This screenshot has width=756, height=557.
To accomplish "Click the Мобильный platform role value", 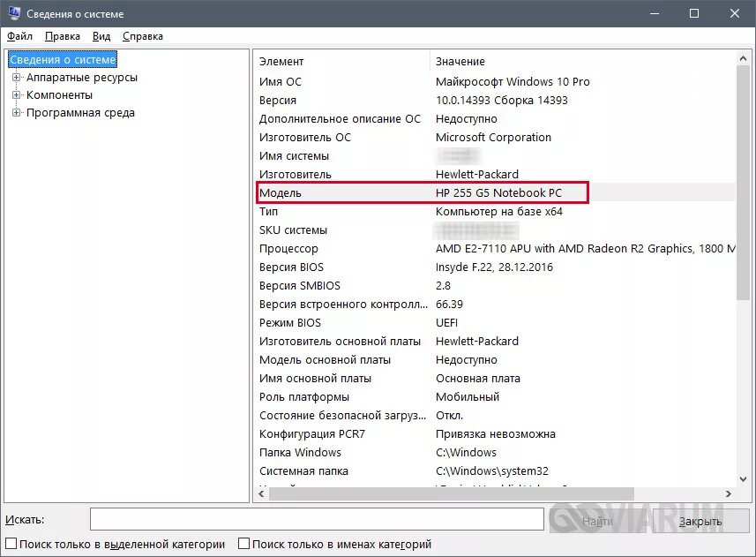I will pos(468,397).
